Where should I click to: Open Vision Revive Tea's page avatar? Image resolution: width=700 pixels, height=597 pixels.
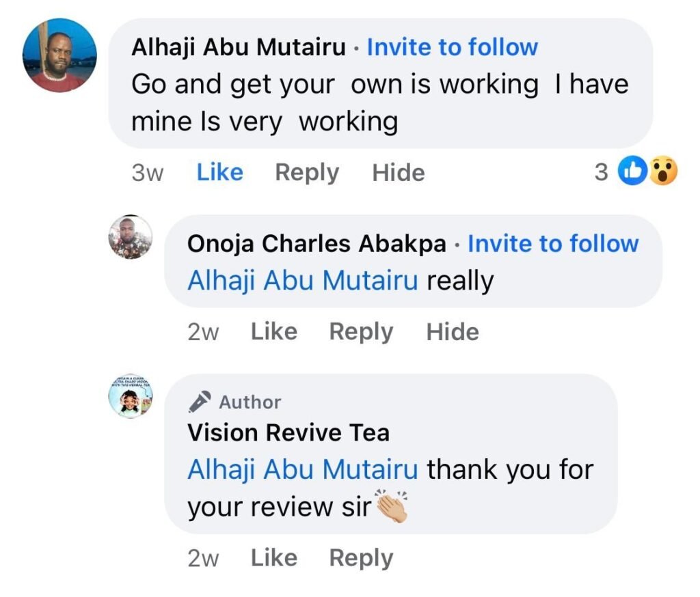point(131,396)
